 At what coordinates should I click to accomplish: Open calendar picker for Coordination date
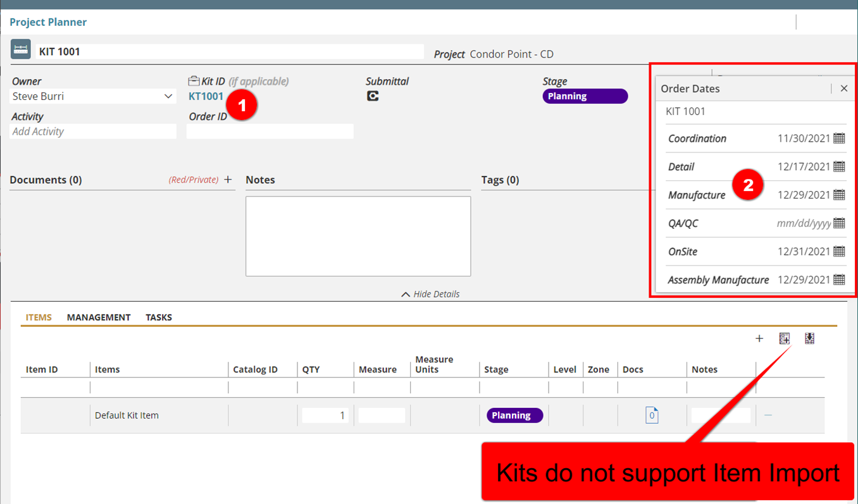click(x=839, y=138)
